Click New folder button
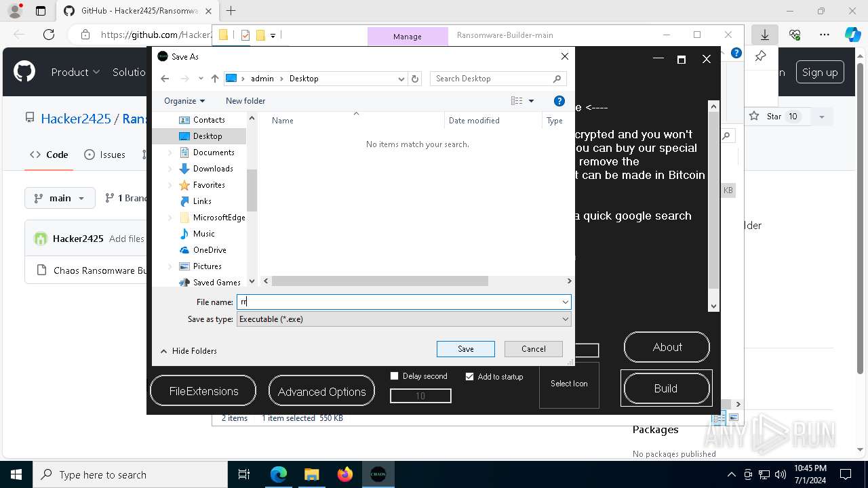Viewport: 868px width, 488px height. 245,101
